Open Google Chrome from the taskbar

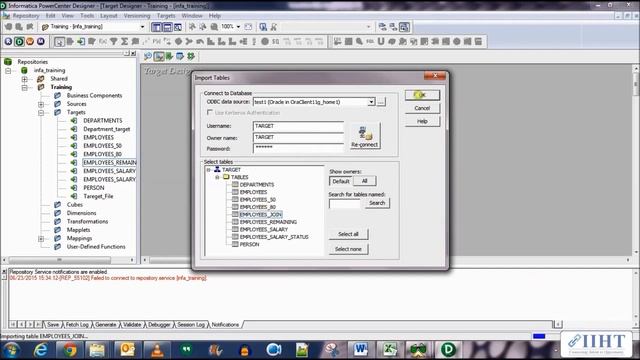coord(70,350)
